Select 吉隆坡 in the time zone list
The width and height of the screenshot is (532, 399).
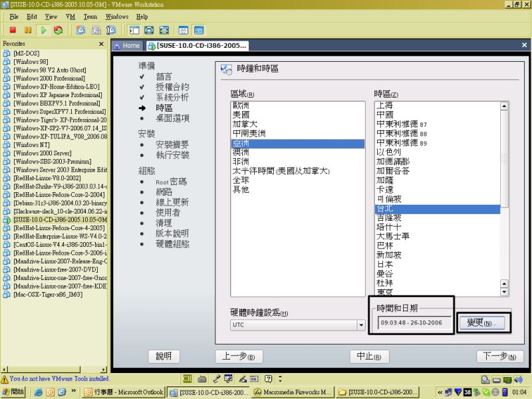click(438, 218)
